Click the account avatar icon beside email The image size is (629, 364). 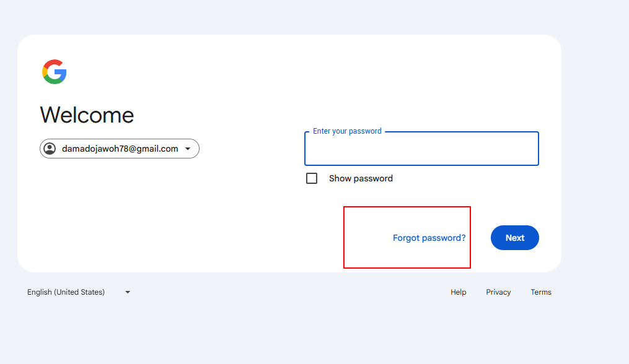50,149
